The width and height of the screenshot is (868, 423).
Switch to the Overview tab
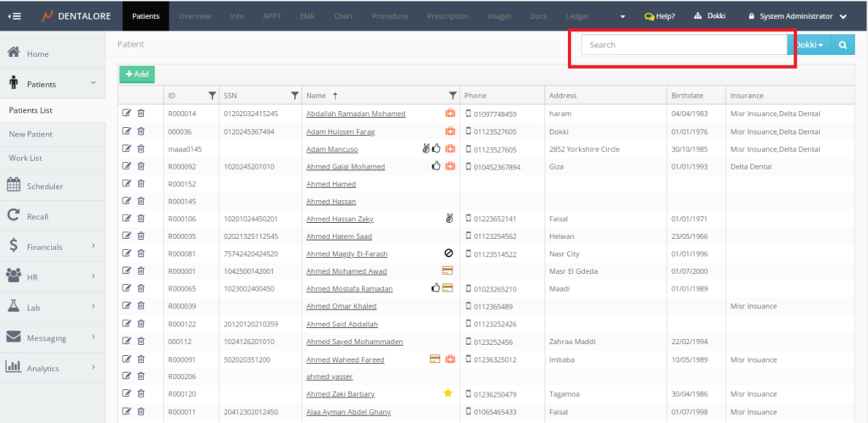pos(194,16)
